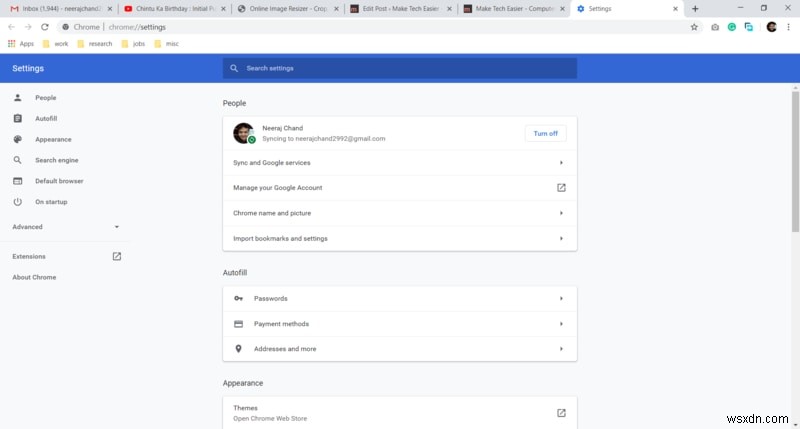Open the research bookmarks folder
Image resolution: width=800 pixels, height=429 pixels.
coord(95,44)
